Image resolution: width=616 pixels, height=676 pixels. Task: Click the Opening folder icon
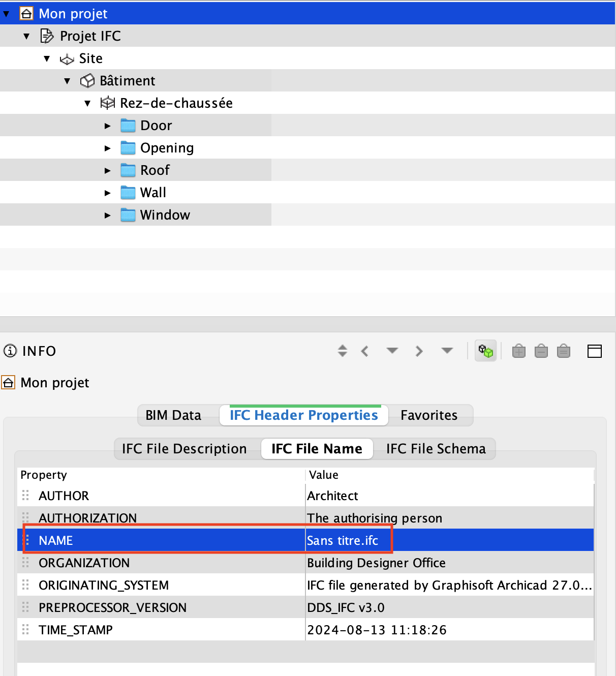pyautogui.click(x=128, y=147)
